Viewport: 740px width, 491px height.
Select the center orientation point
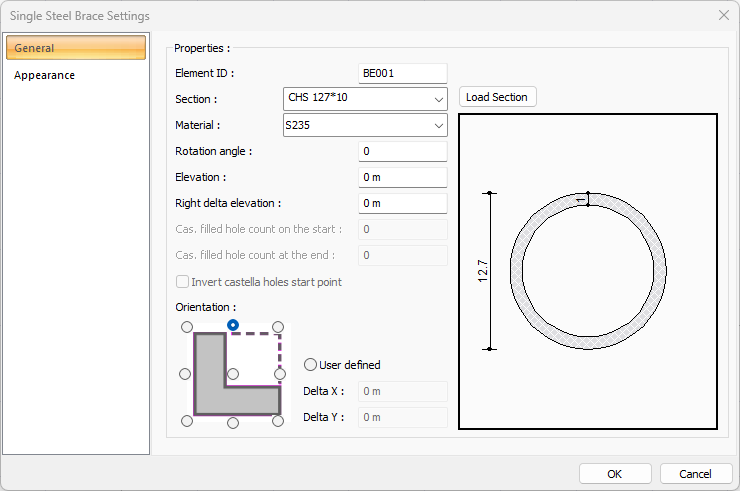pyautogui.click(x=233, y=374)
